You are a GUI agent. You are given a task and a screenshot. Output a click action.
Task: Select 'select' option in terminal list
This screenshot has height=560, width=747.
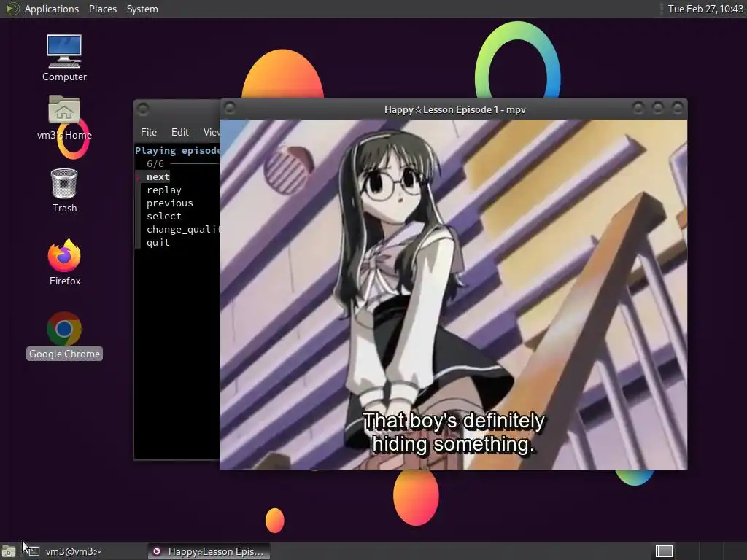point(164,216)
